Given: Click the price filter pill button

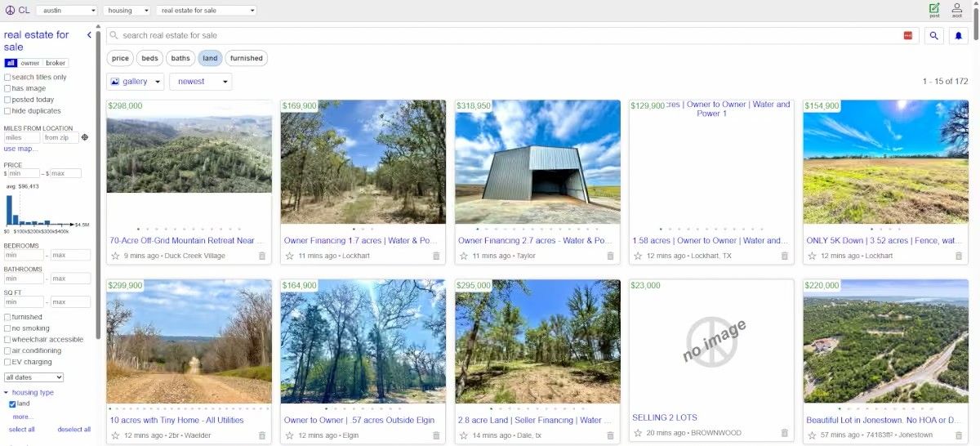Looking at the screenshot, I should pos(121,58).
